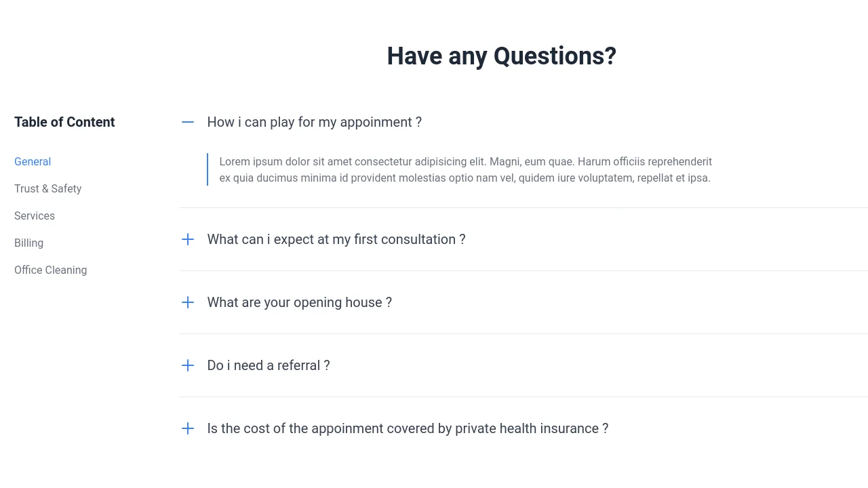Click the minus icon on the first question
This screenshot has height=488, width=868.
click(x=188, y=122)
